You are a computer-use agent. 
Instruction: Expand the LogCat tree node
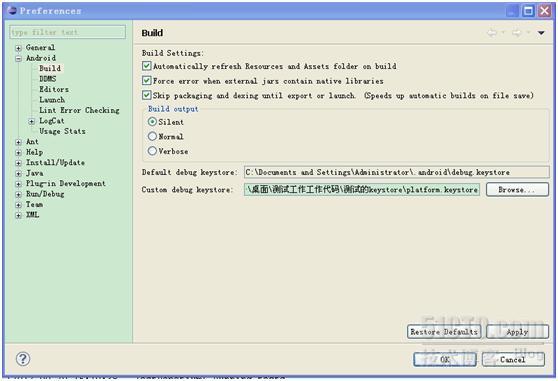(x=31, y=122)
